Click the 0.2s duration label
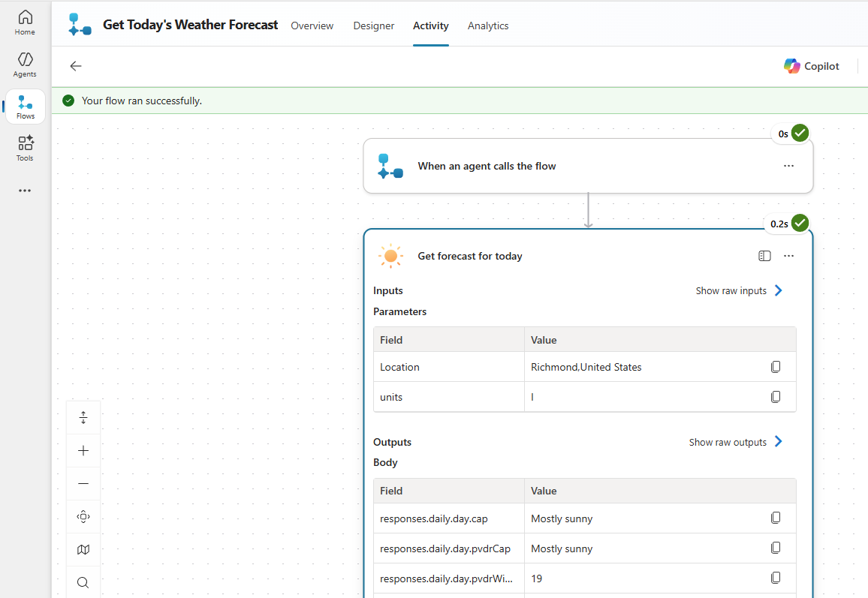 pyautogui.click(x=779, y=224)
